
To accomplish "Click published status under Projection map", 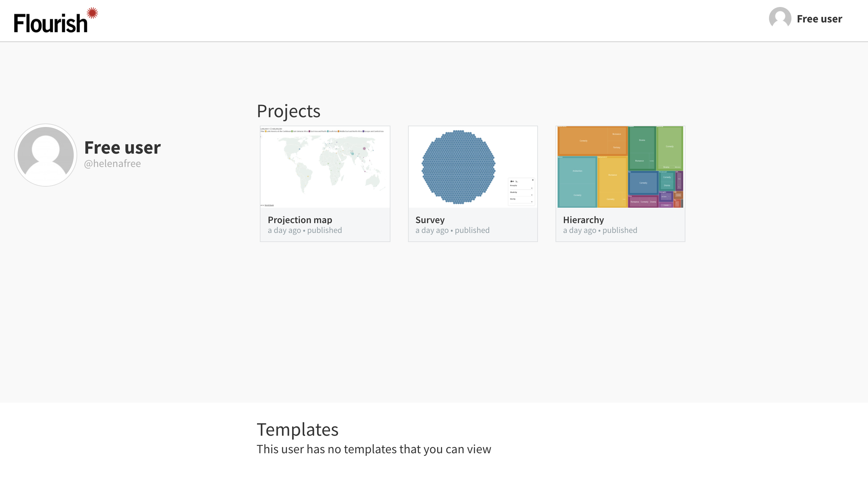I will click(x=324, y=230).
